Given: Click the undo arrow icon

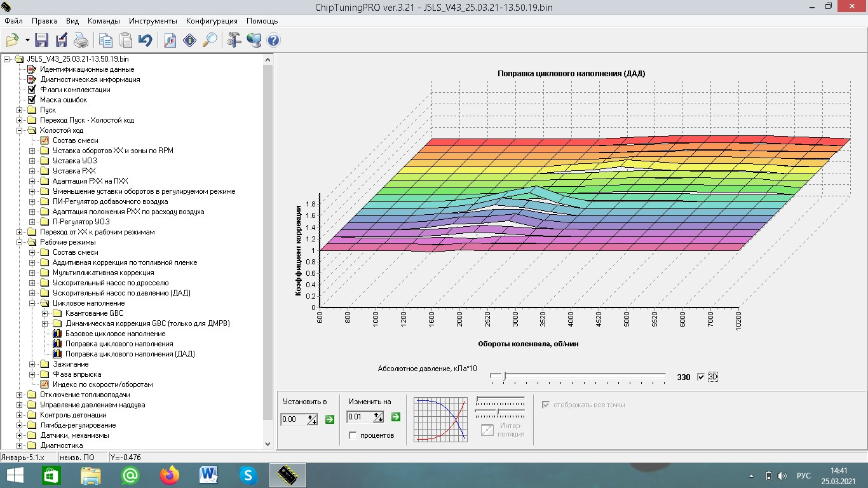Looking at the screenshot, I should point(145,41).
